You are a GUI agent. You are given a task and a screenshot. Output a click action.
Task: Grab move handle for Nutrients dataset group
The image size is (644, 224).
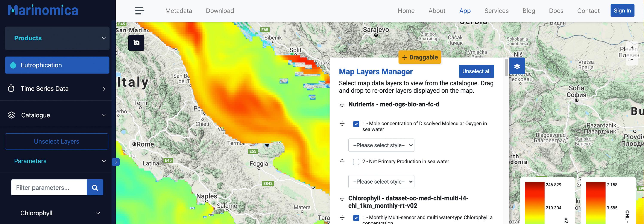(x=342, y=105)
